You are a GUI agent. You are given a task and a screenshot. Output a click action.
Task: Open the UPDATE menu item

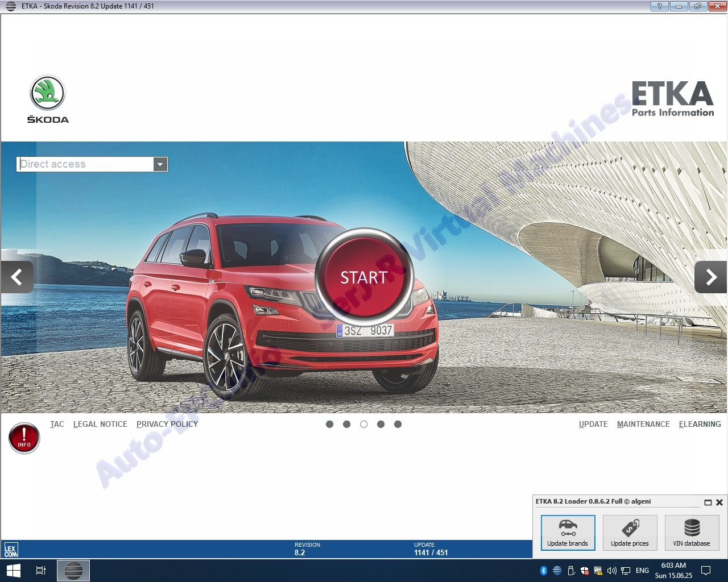(593, 424)
